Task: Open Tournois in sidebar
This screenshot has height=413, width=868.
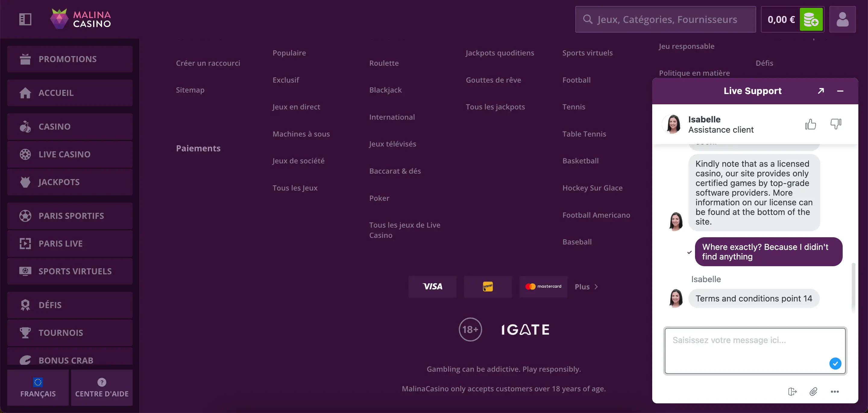Action: click(70, 333)
